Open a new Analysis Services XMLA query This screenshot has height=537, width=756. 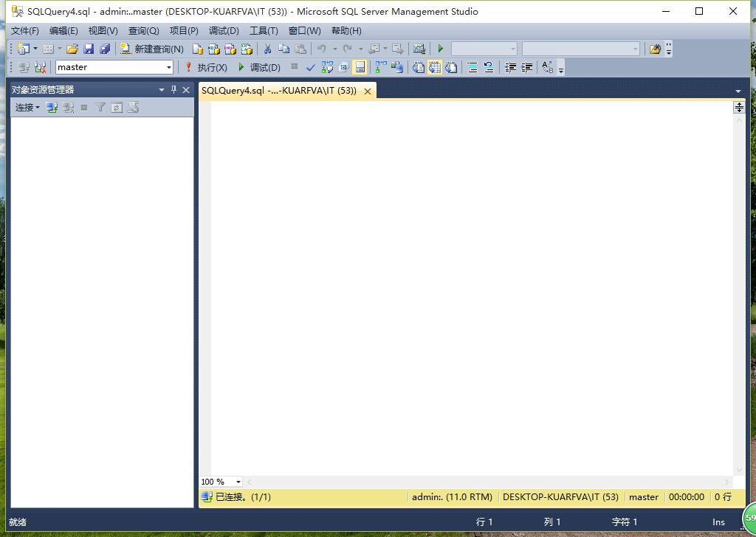click(x=247, y=49)
